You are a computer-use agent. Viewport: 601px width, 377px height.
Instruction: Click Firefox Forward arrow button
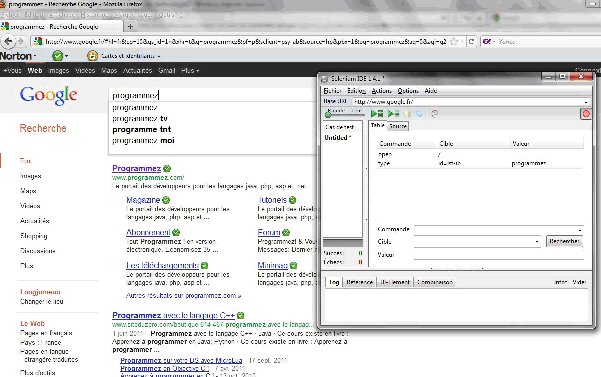pyautogui.click(x=21, y=41)
